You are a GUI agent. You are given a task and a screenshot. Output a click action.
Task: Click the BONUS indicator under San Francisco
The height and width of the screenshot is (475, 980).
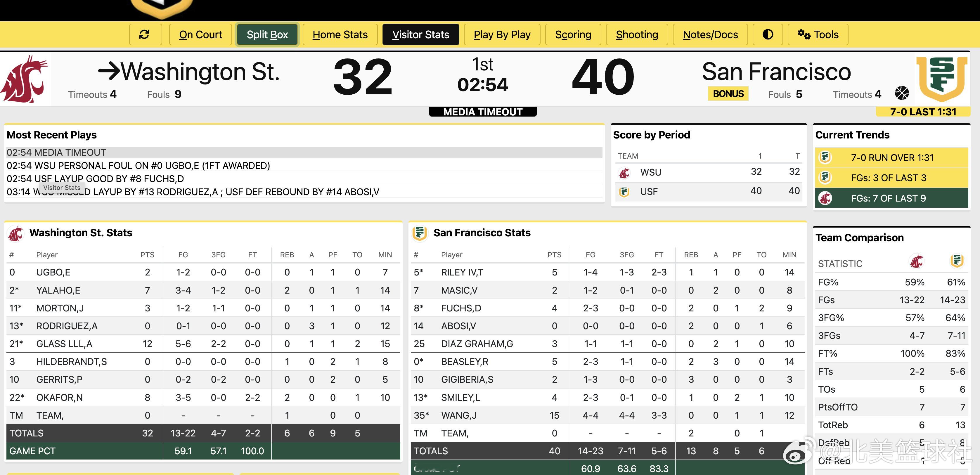(x=728, y=94)
